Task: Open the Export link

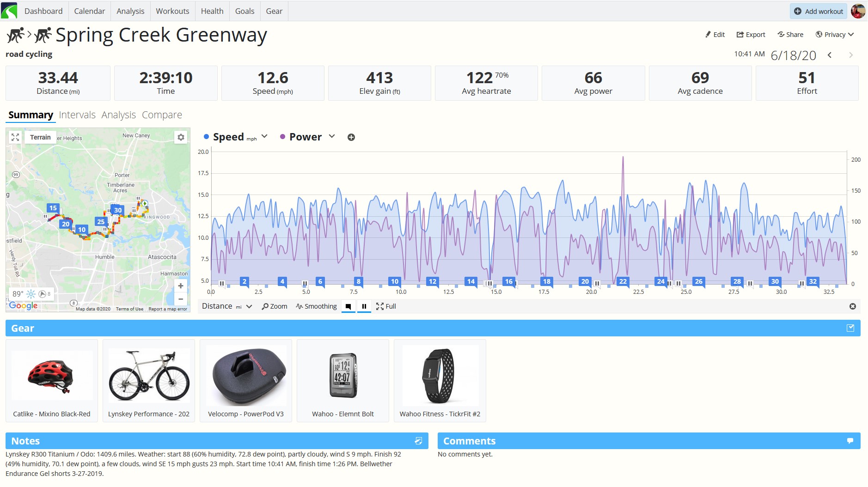Action: (751, 35)
